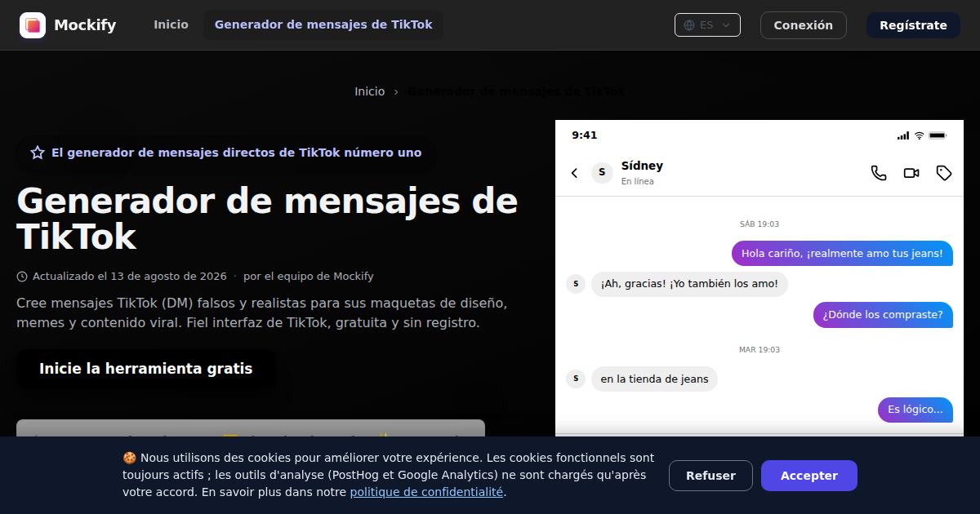Click the phone call icon

tap(879, 173)
